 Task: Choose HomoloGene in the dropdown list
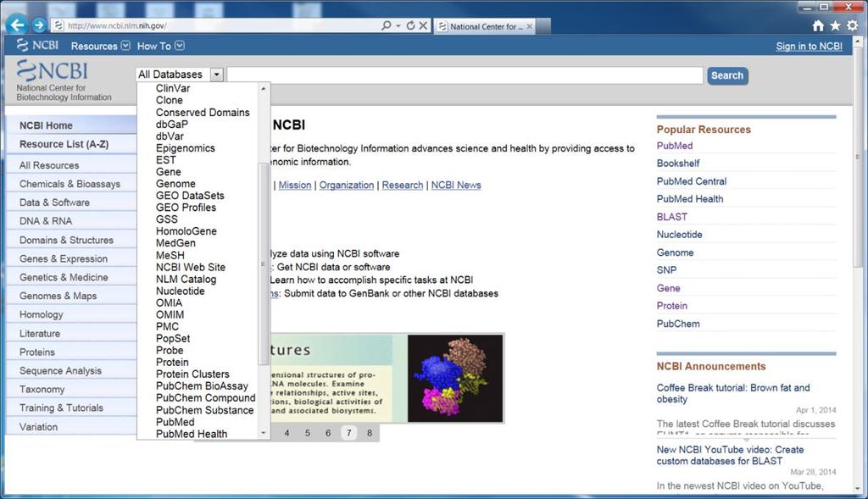(186, 231)
